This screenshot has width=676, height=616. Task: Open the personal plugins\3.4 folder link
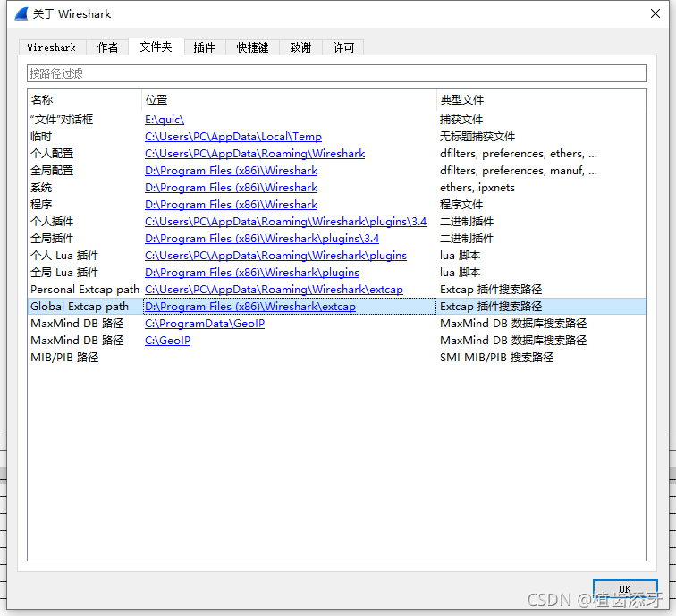point(285,222)
